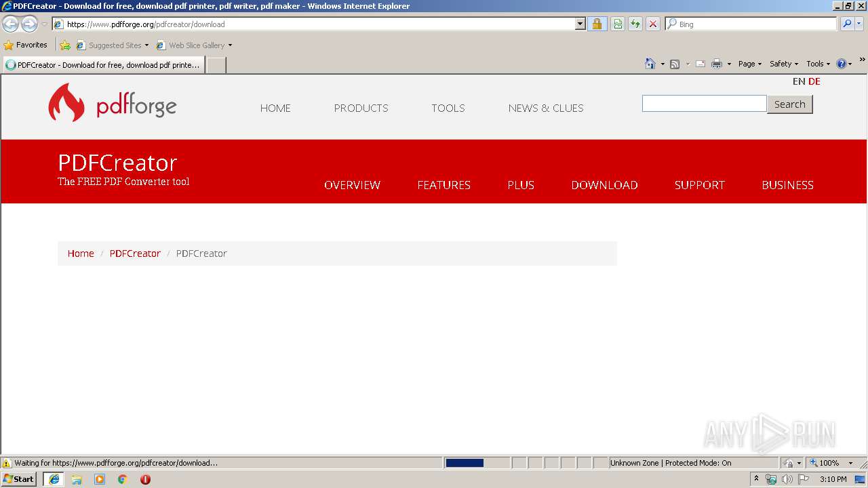Click the address bar URL field
The image size is (868, 488).
313,24
